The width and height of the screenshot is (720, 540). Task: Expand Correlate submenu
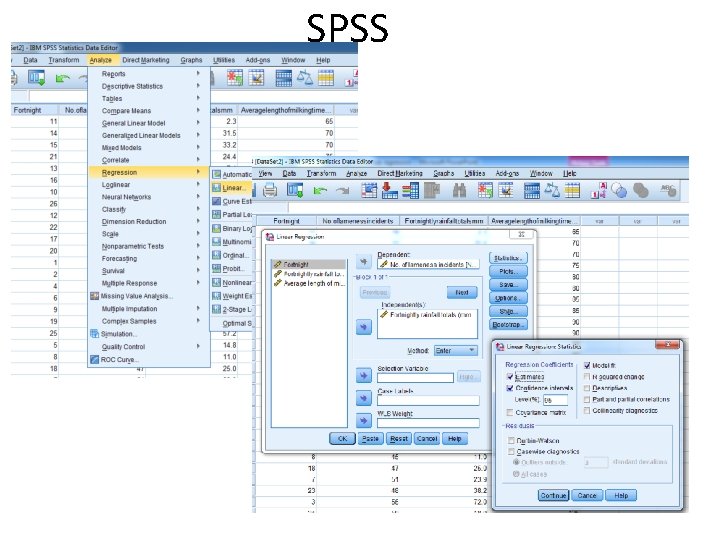[149, 160]
